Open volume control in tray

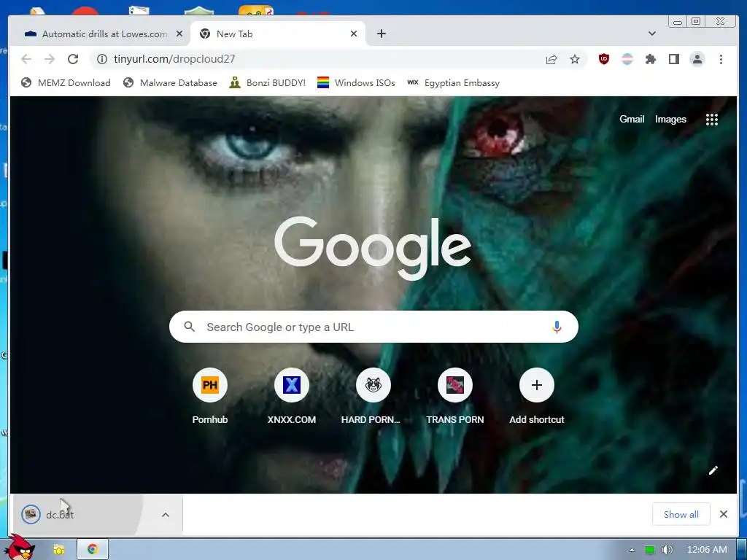(x=667, y=550)
